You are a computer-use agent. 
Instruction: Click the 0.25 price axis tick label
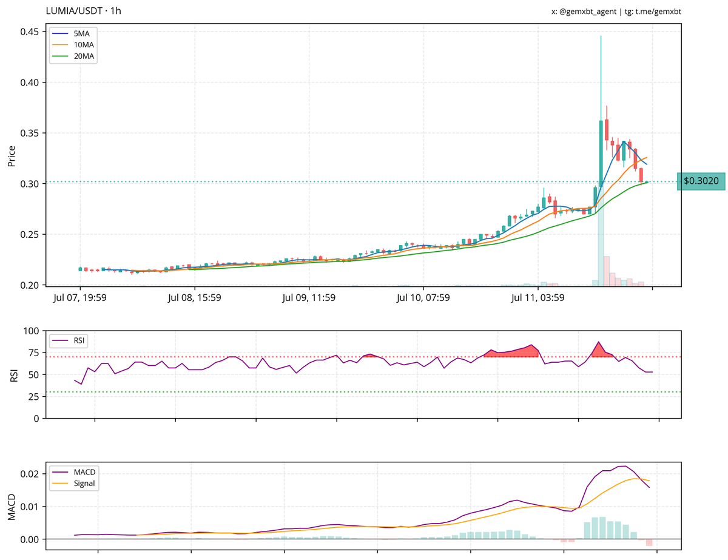click(x=30, y=234)
